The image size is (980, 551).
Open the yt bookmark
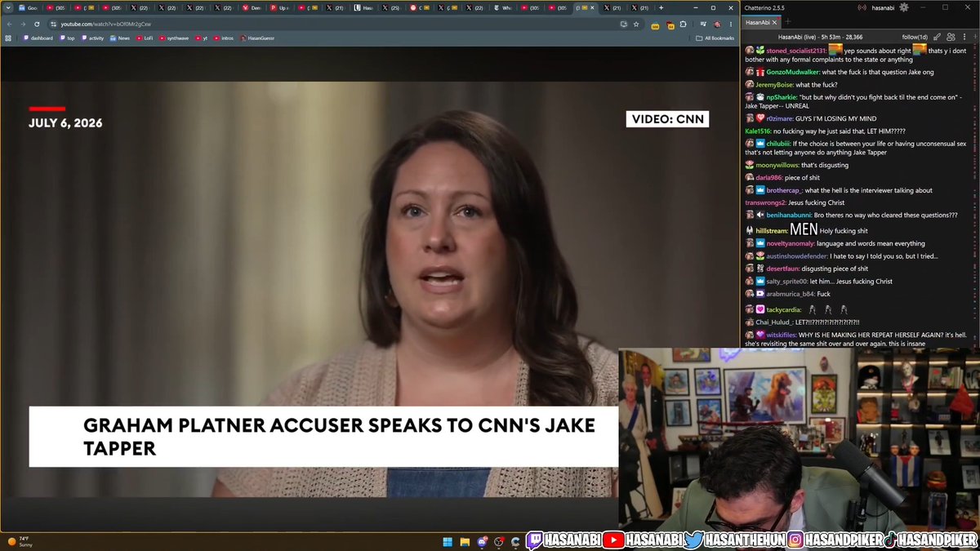(201, 38)
